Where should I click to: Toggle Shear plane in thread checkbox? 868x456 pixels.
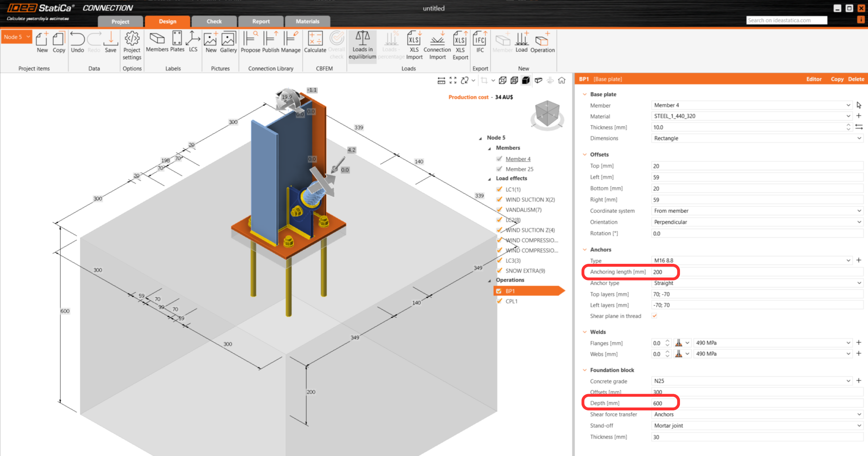tap(655, 316)
